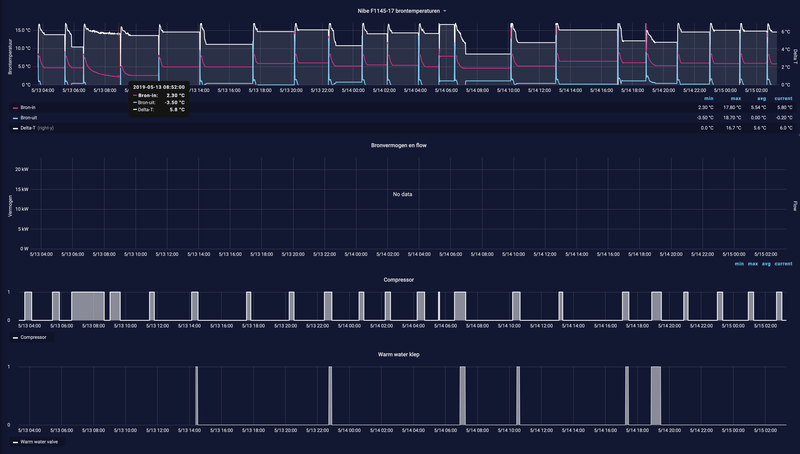This screenshot has height=454, width=800.
Task: Sort Bronvermogen legend by max header
Action: click(x=753, y=264)
